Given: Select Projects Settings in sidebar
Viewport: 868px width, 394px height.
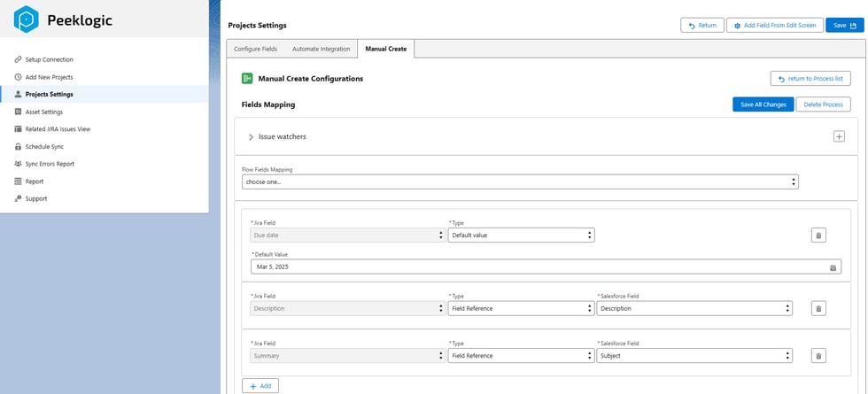Looking at the screenshot, I should 105,94.
